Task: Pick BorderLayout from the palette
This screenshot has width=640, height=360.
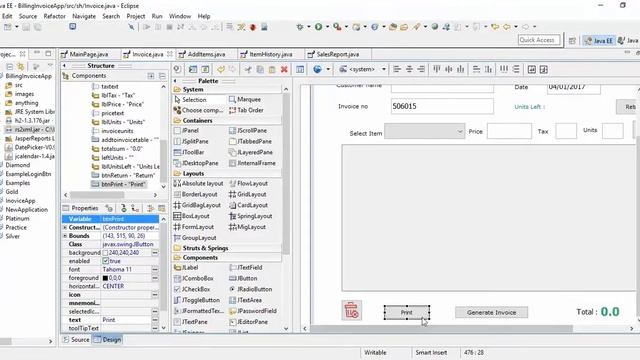Action: (x=196, y=195)
